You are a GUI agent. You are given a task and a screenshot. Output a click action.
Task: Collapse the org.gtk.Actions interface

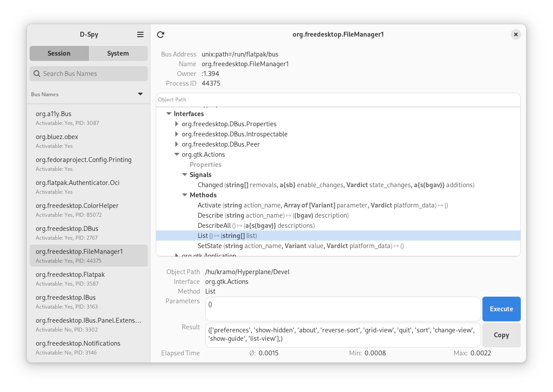(177, 155)
